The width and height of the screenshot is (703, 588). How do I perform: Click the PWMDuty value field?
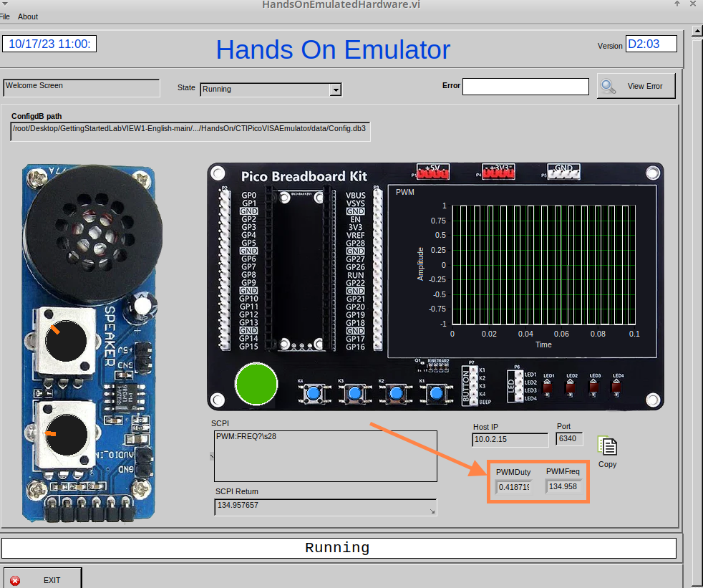(513, 487)
